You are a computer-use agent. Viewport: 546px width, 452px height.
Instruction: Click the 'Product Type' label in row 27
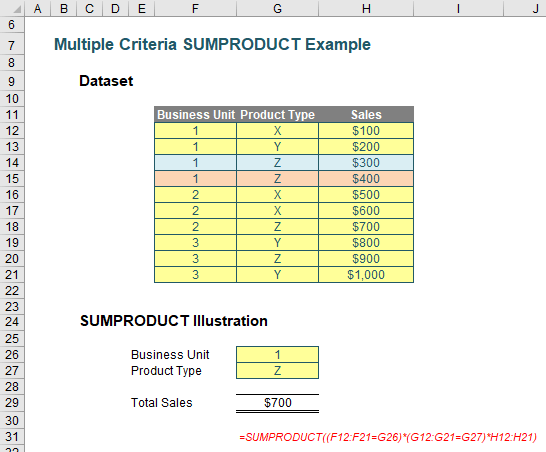pyautogui.click(x=166, y=371)
